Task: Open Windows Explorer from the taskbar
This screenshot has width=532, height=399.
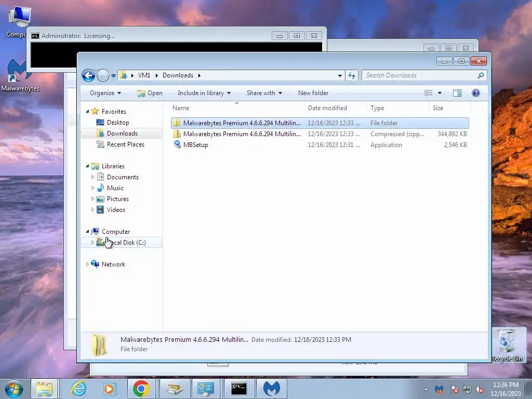Action: 44,389
